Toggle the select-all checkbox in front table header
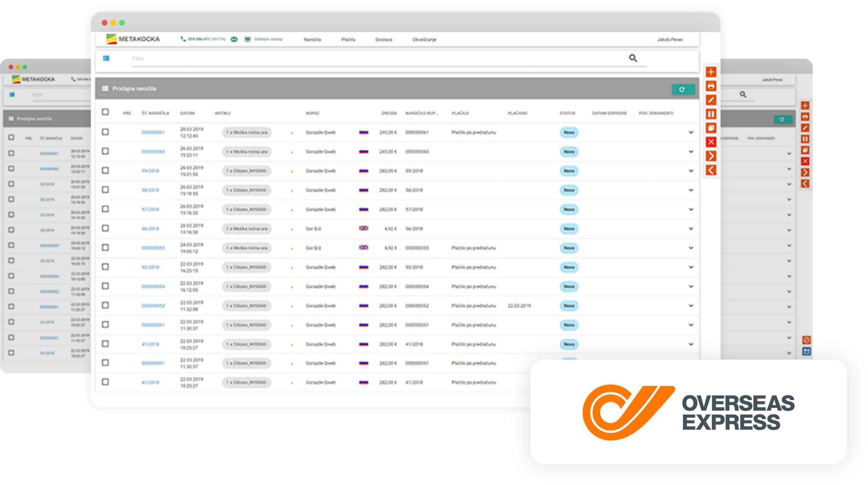Viewport: 868px width, 485px height. click(x=105, y=112)
